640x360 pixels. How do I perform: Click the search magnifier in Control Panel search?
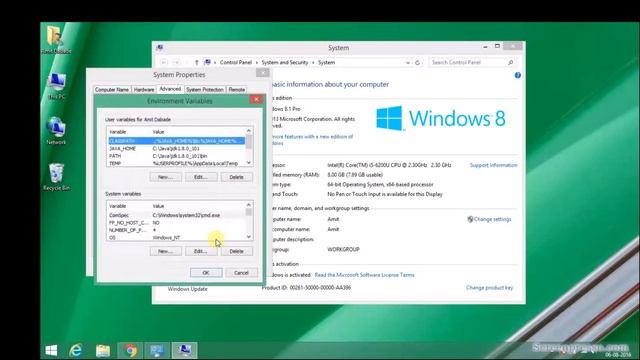pyautogui.click(x=510, y=62)
